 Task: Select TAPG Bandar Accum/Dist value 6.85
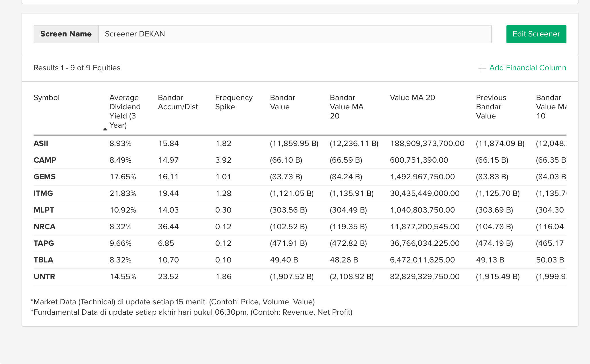coord(166,243)
